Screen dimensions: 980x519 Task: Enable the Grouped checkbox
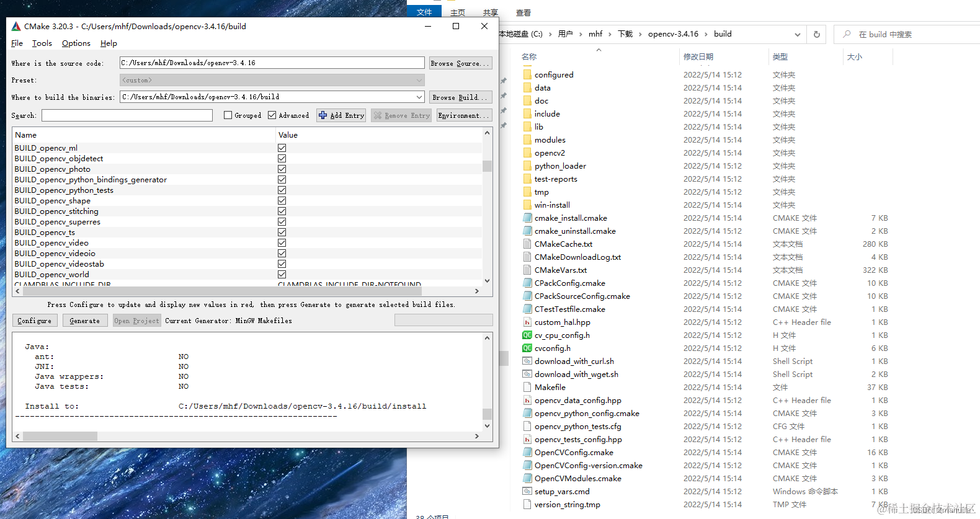[228, 115]
